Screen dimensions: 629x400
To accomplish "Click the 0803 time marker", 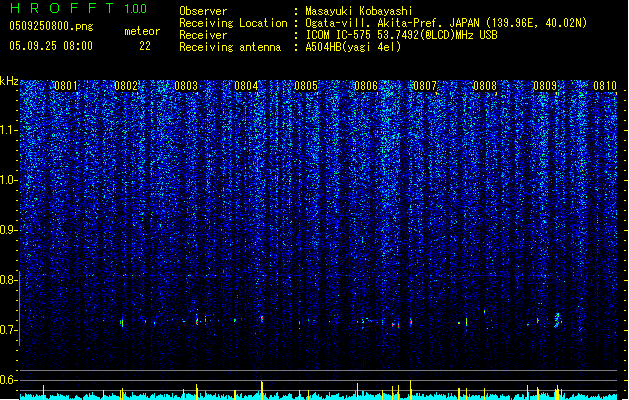I will click(x=186, y=86).
